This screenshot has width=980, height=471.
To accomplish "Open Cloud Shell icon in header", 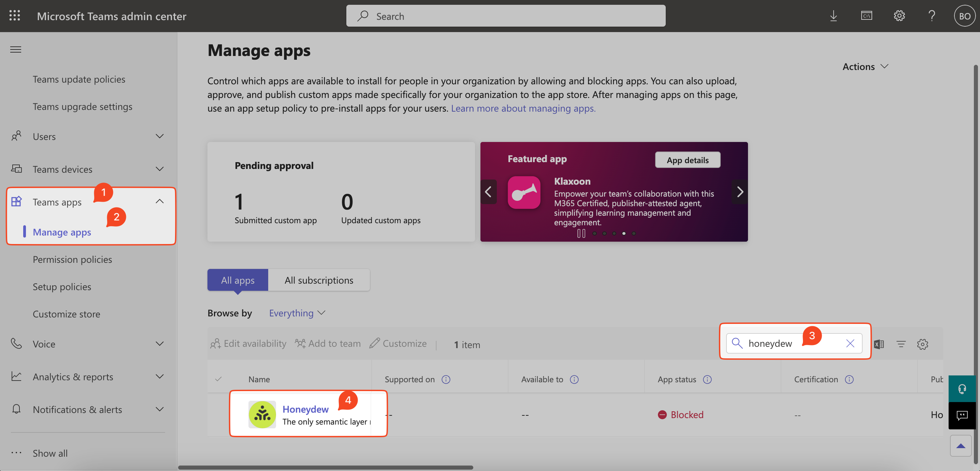I will pos(866,16).
